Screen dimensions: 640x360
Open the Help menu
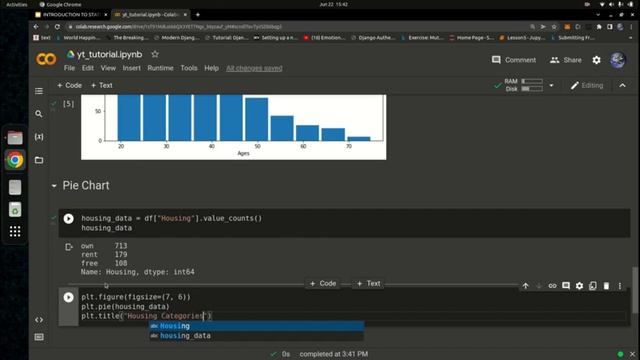coord(211,68)
